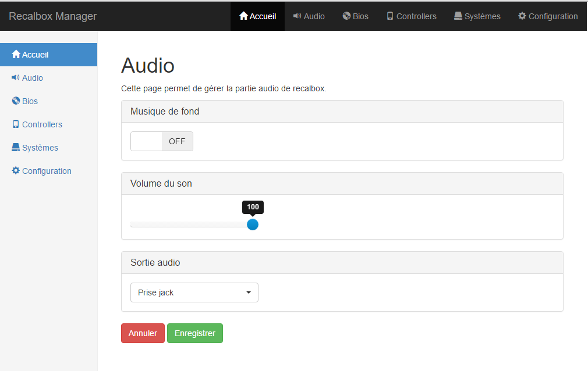This screenshot has height=371, width=588.
Task: Click the gear icon beside sidebar Configuration
Action: [x=15, y=170]
